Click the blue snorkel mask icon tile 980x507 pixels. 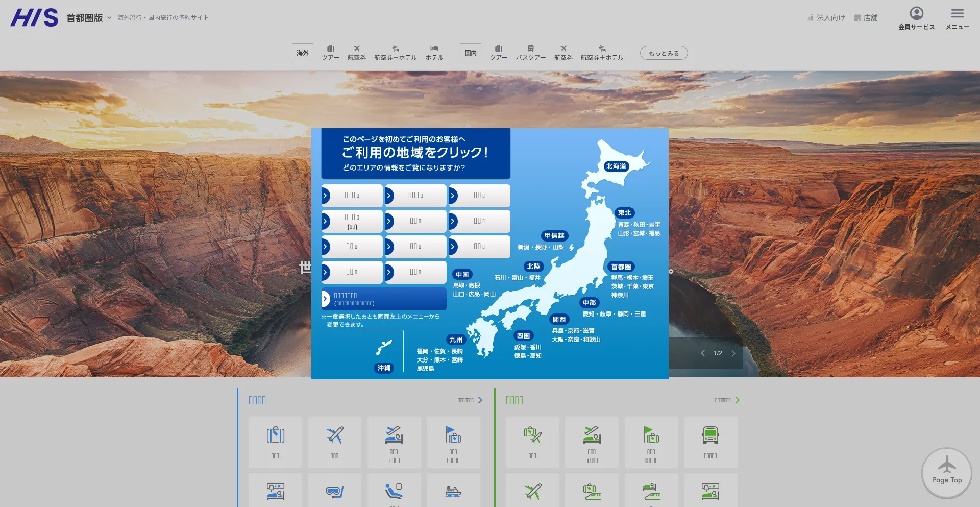[x=334, y=491]
